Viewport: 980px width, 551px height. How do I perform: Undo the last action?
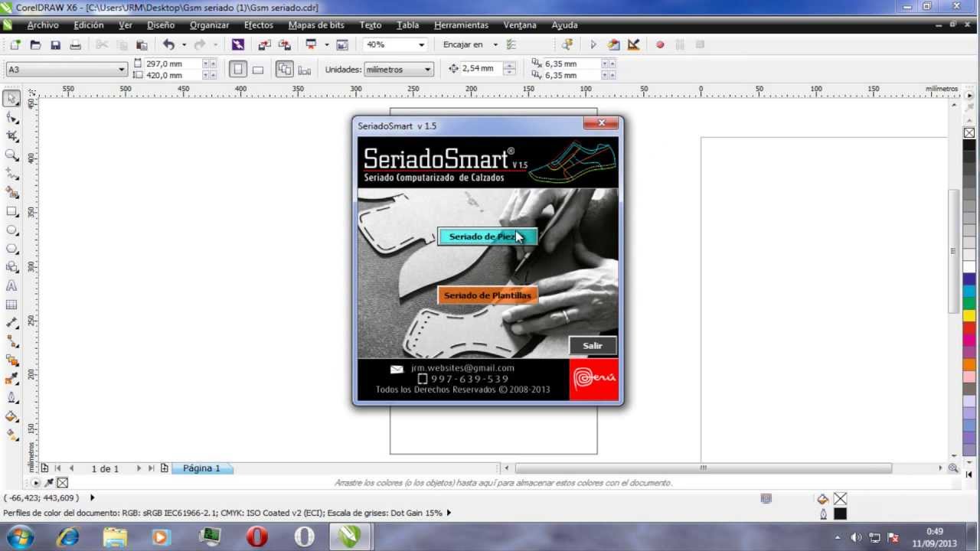[168, 45]
